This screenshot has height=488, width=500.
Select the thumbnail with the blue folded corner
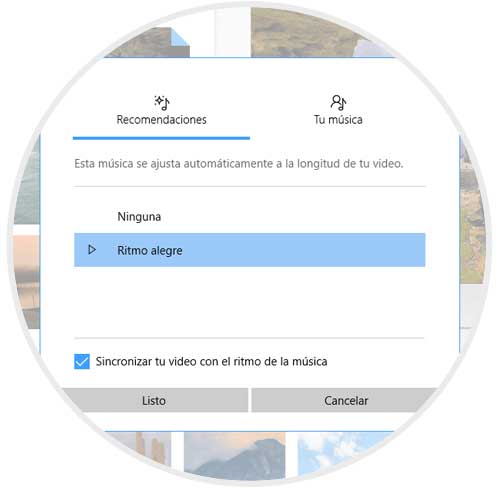[153, 43]
